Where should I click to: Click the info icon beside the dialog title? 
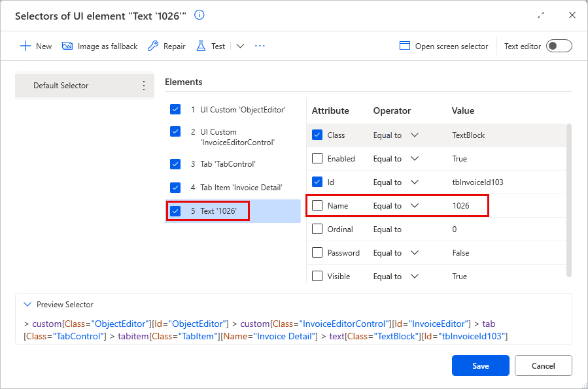coord(198,16)
